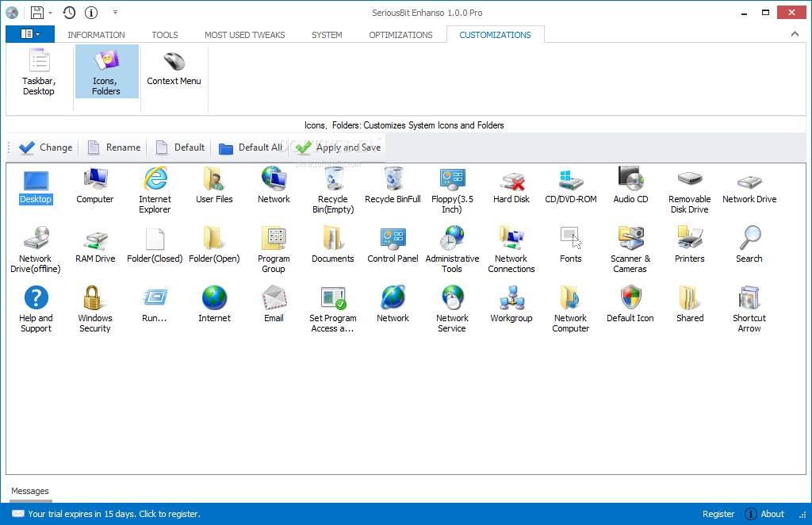Select the Desktop icon item

(x=36, y=186)
